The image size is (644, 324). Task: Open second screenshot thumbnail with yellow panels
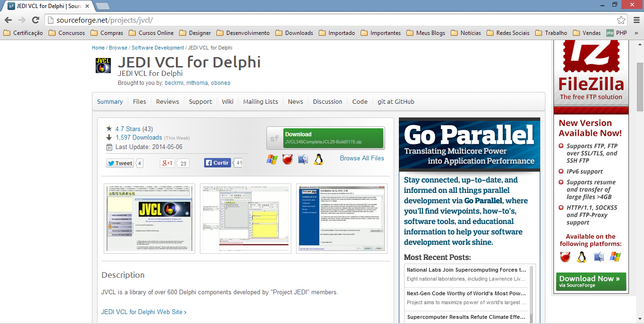(x=246, y=218)
